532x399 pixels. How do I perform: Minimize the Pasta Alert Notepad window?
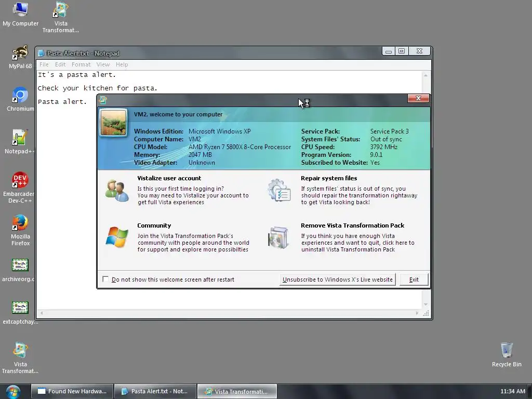click(x=389, y=51)
